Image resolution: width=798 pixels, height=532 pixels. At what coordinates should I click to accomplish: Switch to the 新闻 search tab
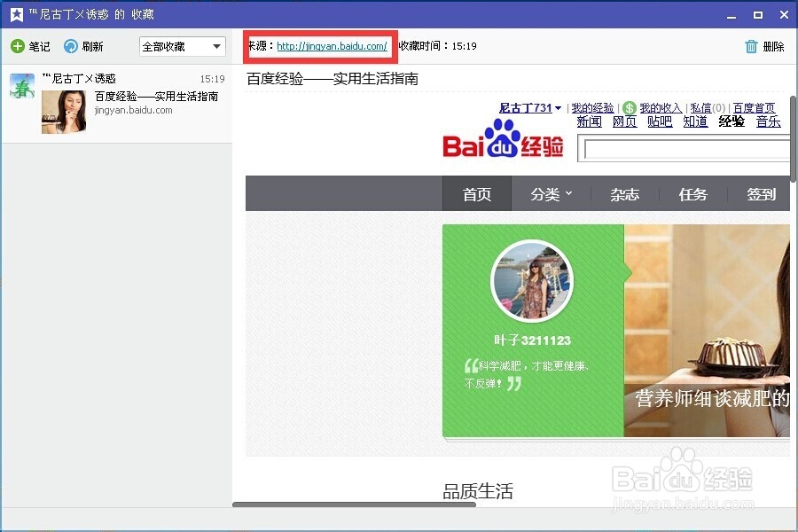click(590, 121)
